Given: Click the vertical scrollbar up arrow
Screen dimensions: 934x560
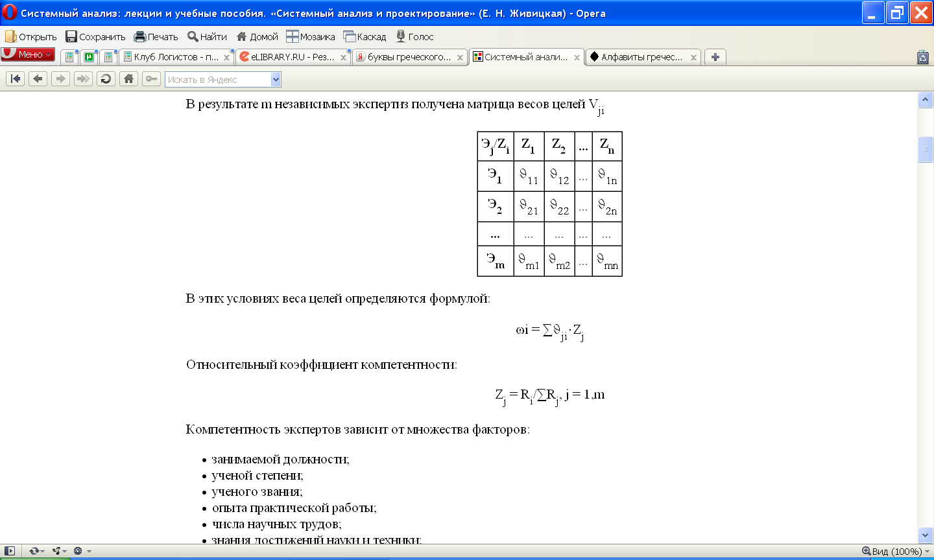Looking at the screenshot, I should pyautogui.click(x=926, y=100).
